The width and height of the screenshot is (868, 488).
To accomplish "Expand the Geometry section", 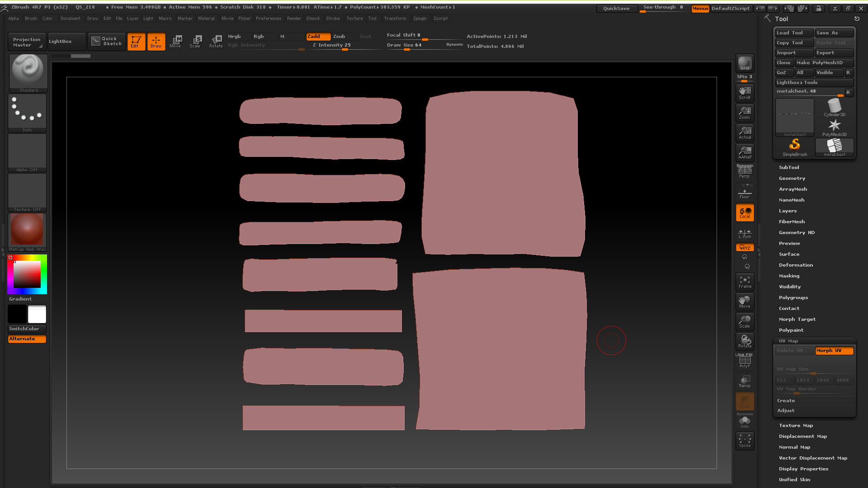I will [x=792, y=178].
